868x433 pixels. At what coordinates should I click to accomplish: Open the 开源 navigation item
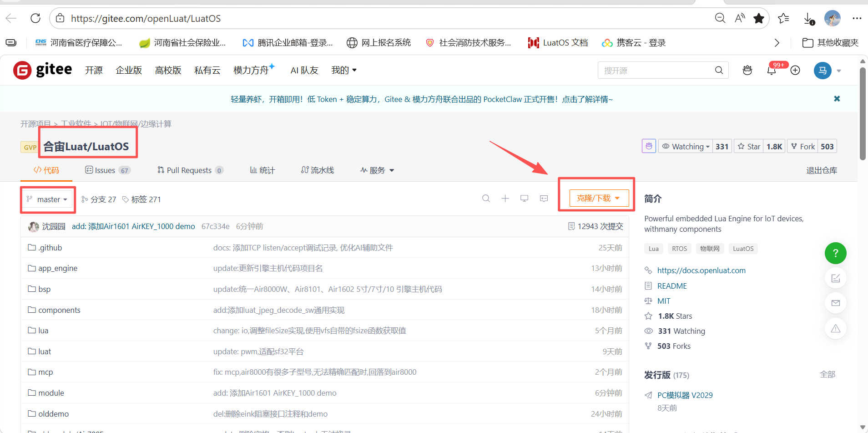click(x=94, y=70)
